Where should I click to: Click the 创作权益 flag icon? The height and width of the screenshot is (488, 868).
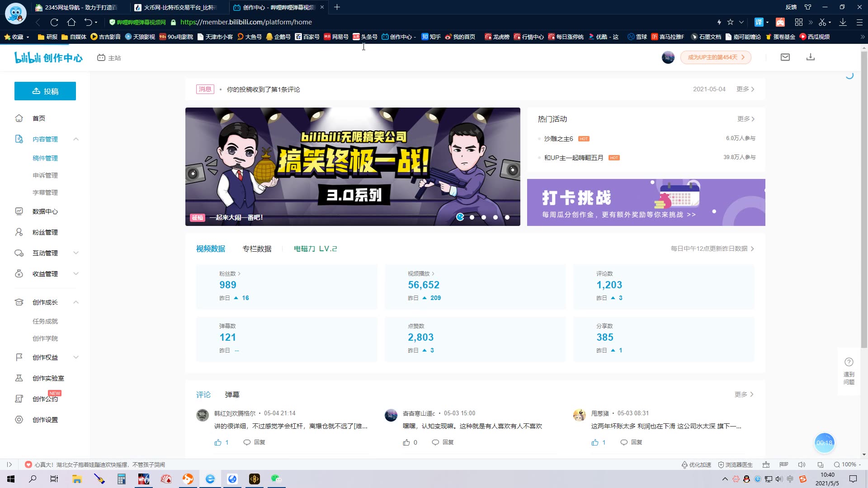click(x=19, y=357)
